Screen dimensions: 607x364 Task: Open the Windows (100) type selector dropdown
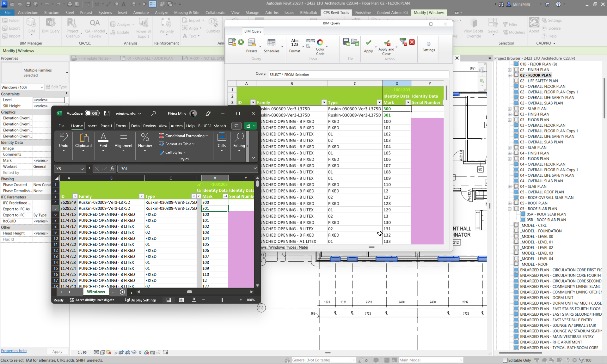pyautogui.click(x=41, y=87)
